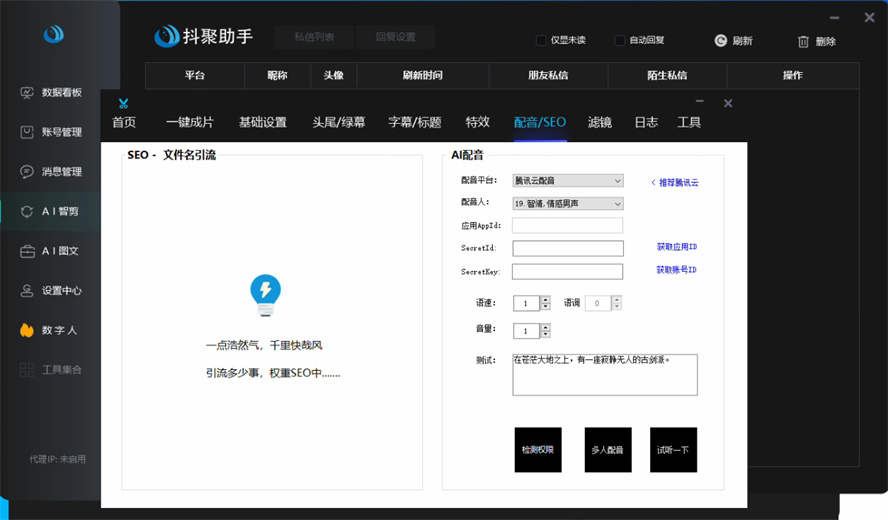Decrease the 语速 value
Viewport: 888px width, 520px height.
pos(545,306)
